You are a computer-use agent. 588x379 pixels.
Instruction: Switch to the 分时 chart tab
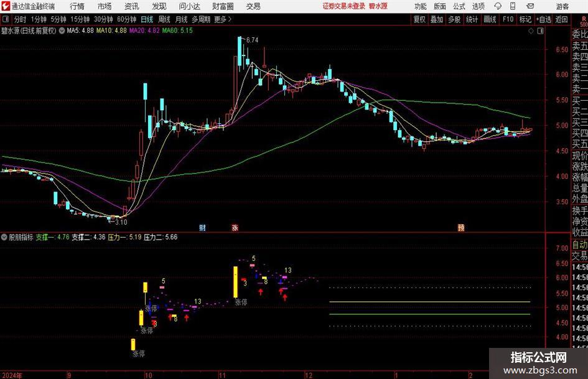coord(21,19)
